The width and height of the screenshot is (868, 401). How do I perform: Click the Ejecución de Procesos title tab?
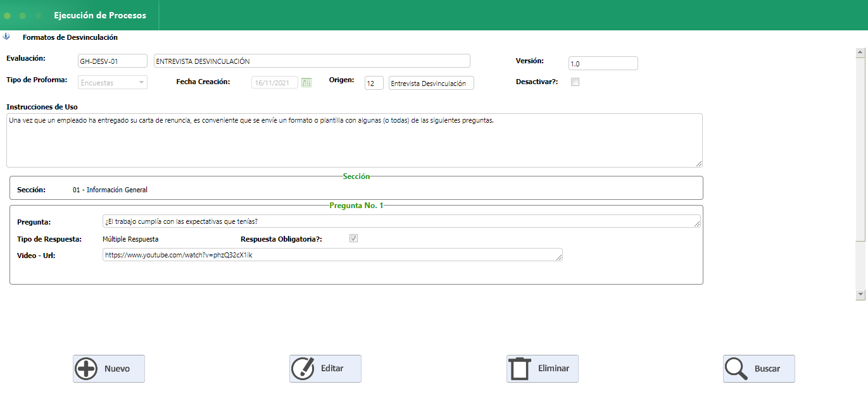(100, 15)
